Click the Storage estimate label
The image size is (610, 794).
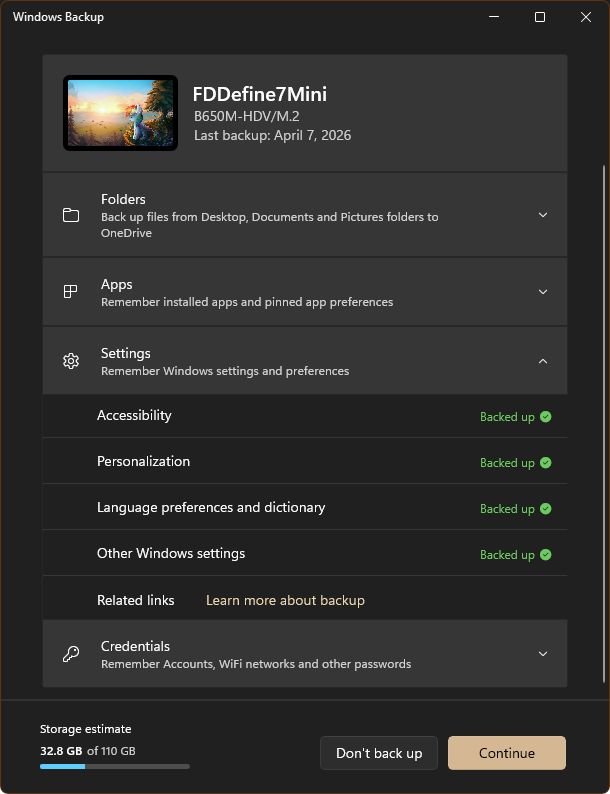coord(86,729)
